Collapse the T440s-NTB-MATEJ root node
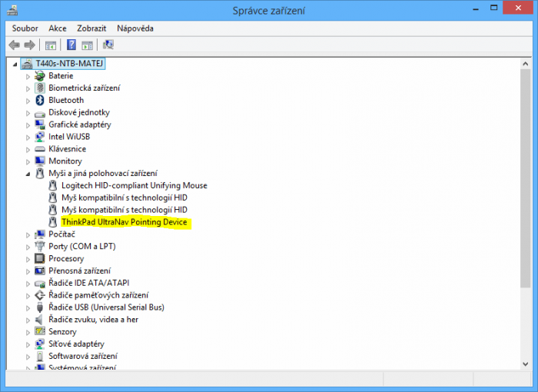 tap(16, 64)
